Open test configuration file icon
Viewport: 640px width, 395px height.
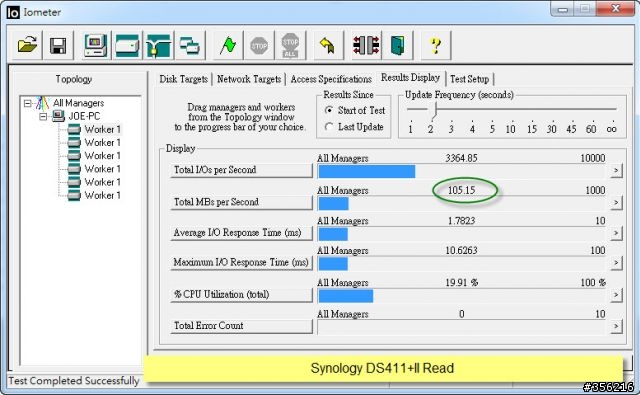click(x=27, y=45)
